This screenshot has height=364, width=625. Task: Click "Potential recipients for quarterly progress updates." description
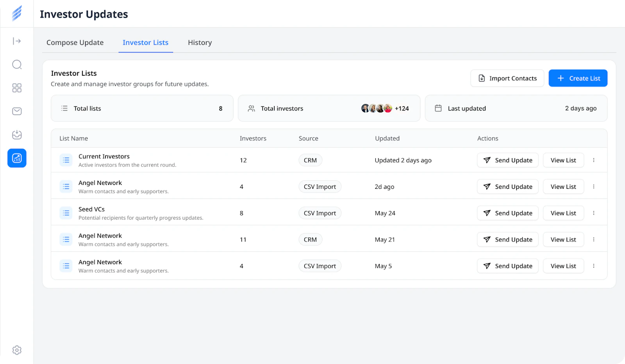[x=141, y=218]
